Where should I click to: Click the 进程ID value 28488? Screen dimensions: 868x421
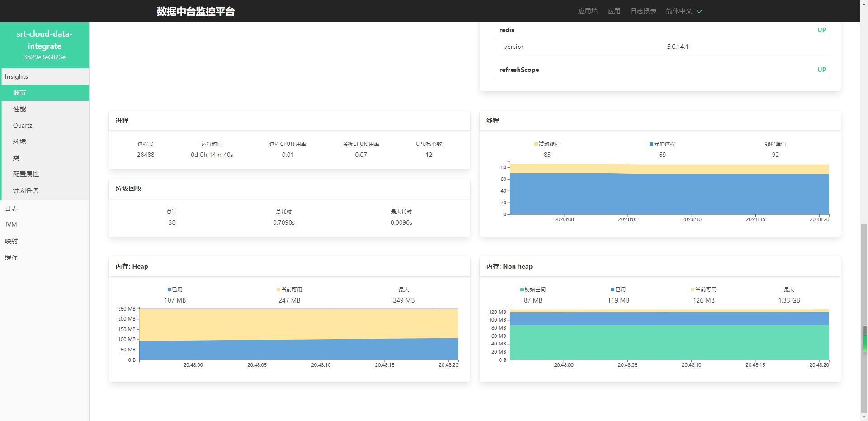[x=146, y=155]
